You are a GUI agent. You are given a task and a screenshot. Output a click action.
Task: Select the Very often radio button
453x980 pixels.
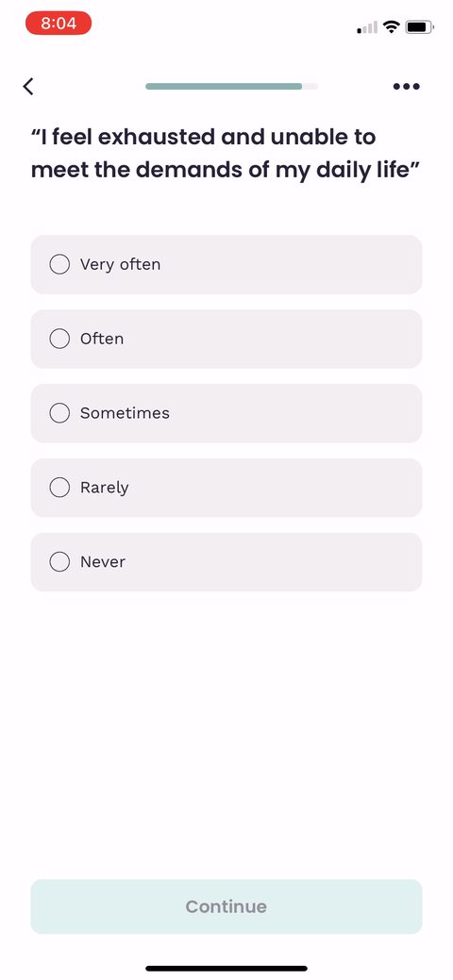(x=59, y=264)
